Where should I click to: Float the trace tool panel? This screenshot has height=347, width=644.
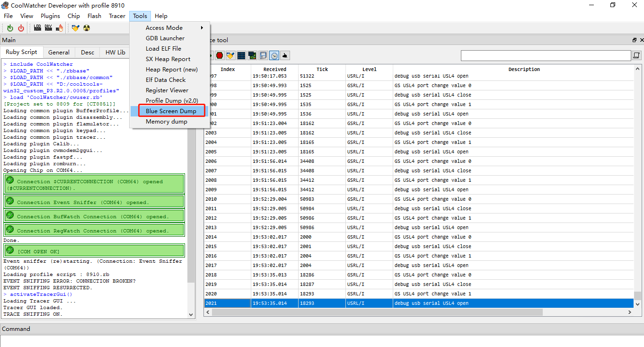pos(635,40)
